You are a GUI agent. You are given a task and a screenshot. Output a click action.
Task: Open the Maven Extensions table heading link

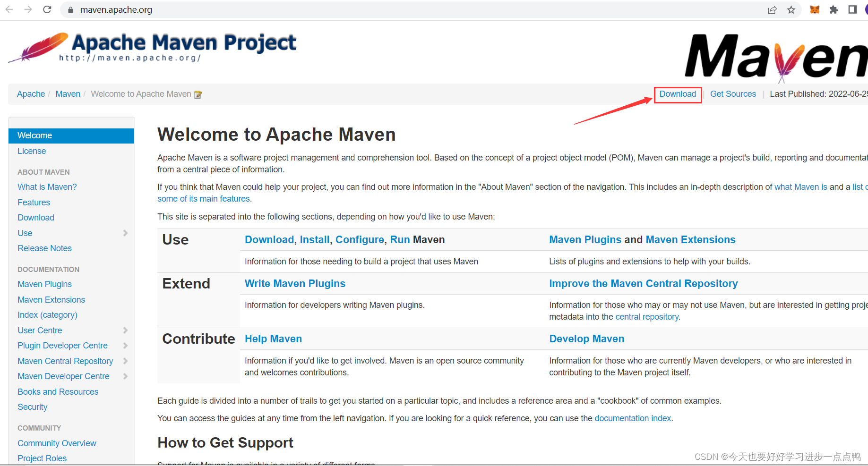tap(690, 240)
